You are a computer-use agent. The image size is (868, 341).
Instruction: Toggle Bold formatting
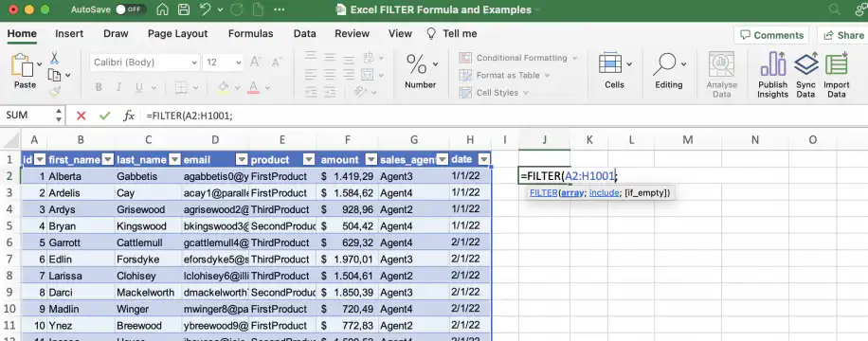point(99,87)
